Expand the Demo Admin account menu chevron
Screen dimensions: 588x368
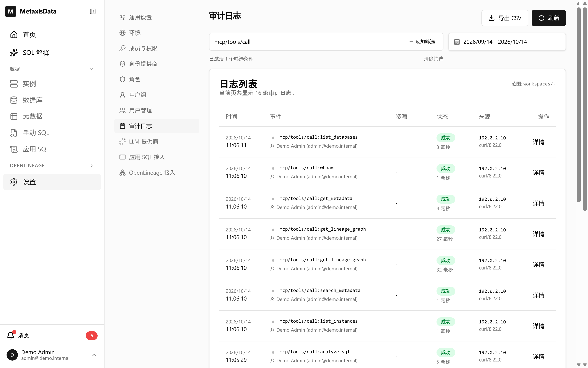coord(94,355)
